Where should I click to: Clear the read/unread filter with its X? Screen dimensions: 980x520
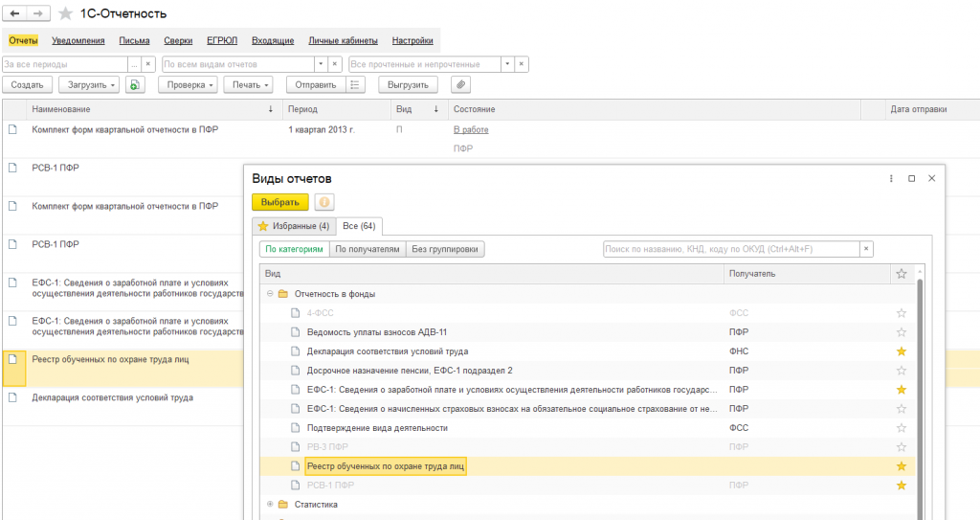[x=522, y=64]
